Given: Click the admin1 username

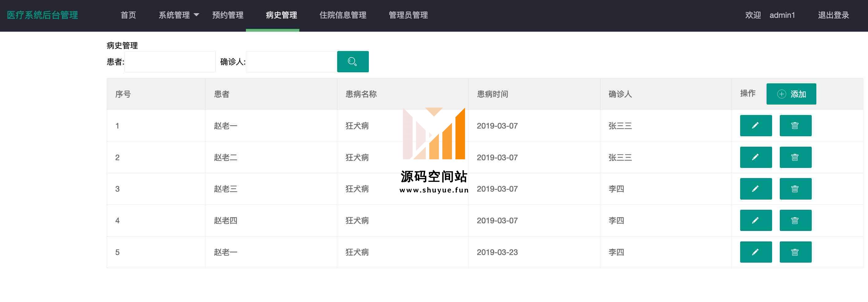Looking at the screenshot, I should coord(782,15).
